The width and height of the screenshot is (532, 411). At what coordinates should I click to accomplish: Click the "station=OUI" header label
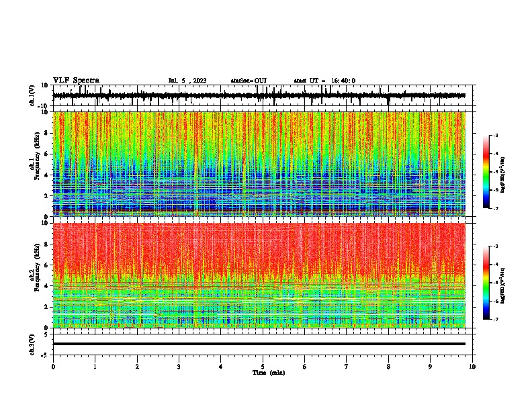point(249,81)
